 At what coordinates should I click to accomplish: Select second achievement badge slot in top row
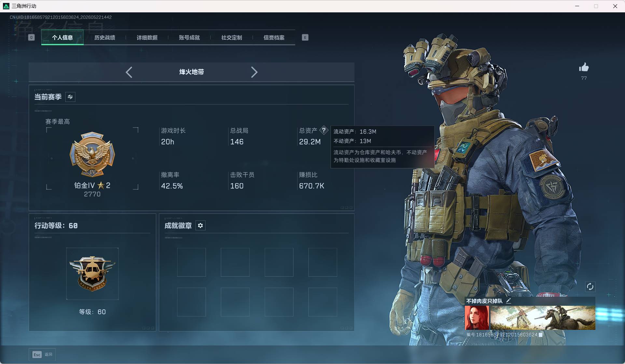tap(235, 262)
